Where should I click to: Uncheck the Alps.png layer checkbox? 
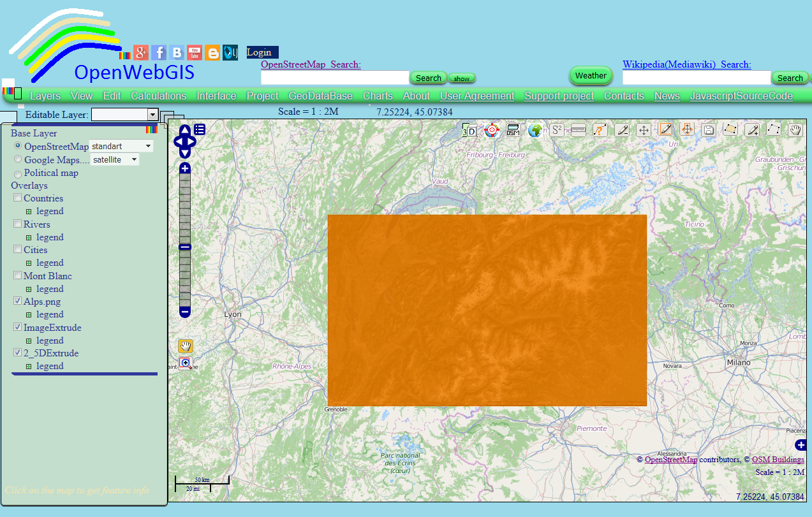[18, 301]
